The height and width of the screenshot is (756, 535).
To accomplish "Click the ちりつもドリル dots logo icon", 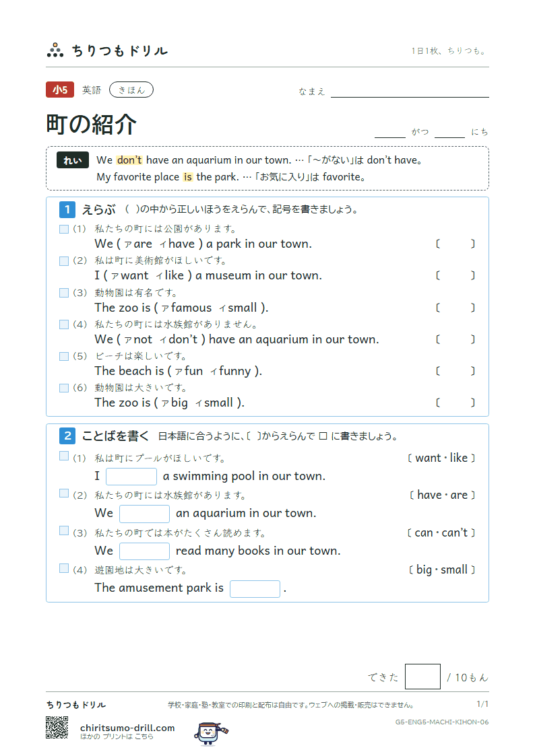I will tap(55, 50).
